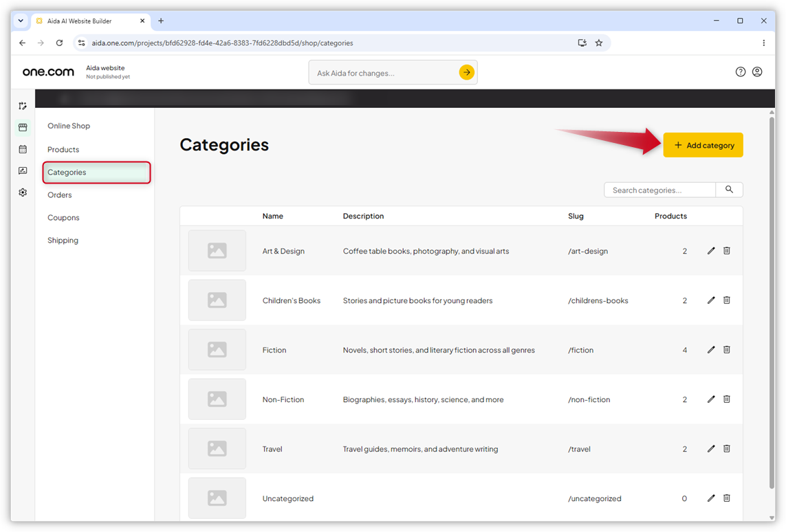Delete the Art & Design category
The height and width of the screenshot is (532, 786).
[x=726, y=250]
